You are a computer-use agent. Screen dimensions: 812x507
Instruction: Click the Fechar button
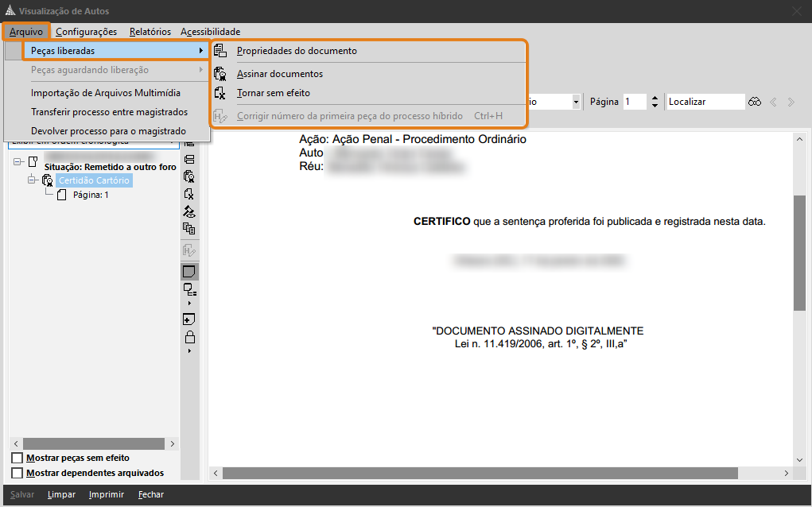click(150, 494)
